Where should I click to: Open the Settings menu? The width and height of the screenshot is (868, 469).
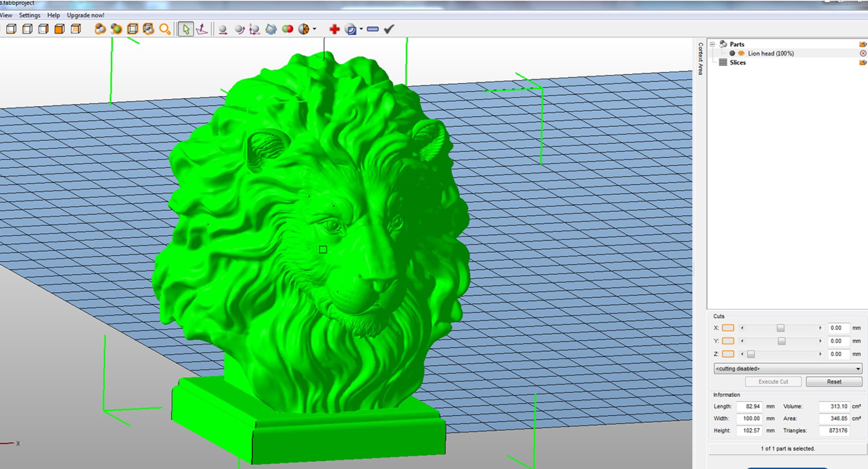[x=29, y=15]
